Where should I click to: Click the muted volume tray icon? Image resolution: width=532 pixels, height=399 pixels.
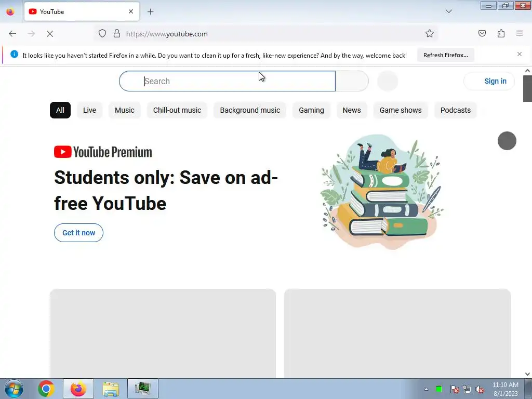pyautogui.click(x=480, y=389)
